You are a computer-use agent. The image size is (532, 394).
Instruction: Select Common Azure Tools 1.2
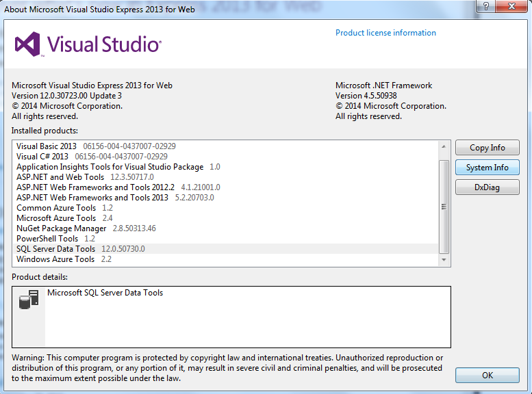pos(226,208)
